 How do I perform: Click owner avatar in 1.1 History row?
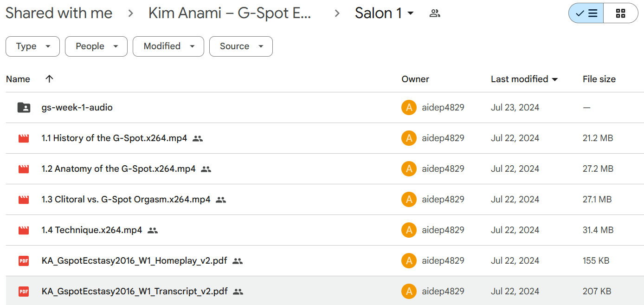[x=409, y=138]
